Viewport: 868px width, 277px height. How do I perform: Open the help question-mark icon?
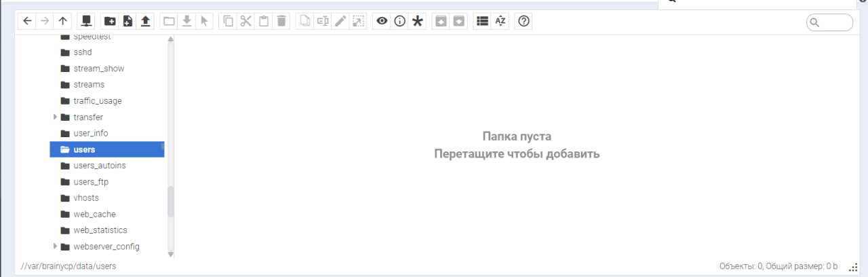click(x=524, y=21)
